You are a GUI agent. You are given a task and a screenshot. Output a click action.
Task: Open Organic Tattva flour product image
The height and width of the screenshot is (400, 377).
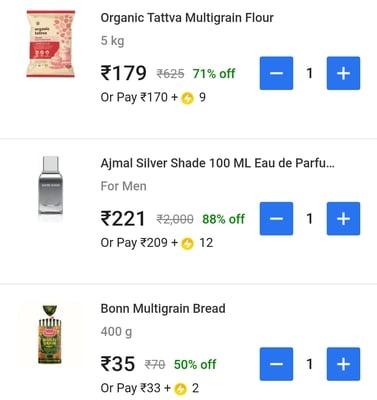[x=51, y=44]
